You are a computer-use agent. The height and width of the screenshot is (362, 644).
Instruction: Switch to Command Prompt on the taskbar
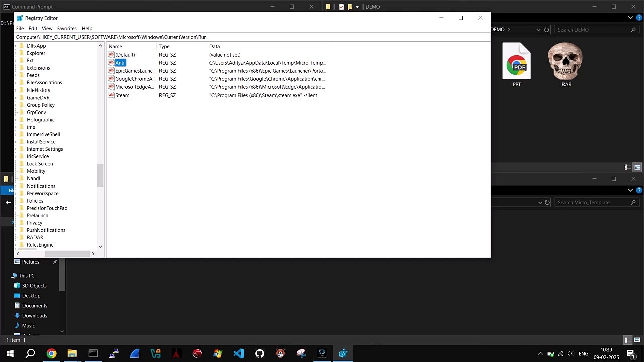pyautogui.click(x=93, y=354)
